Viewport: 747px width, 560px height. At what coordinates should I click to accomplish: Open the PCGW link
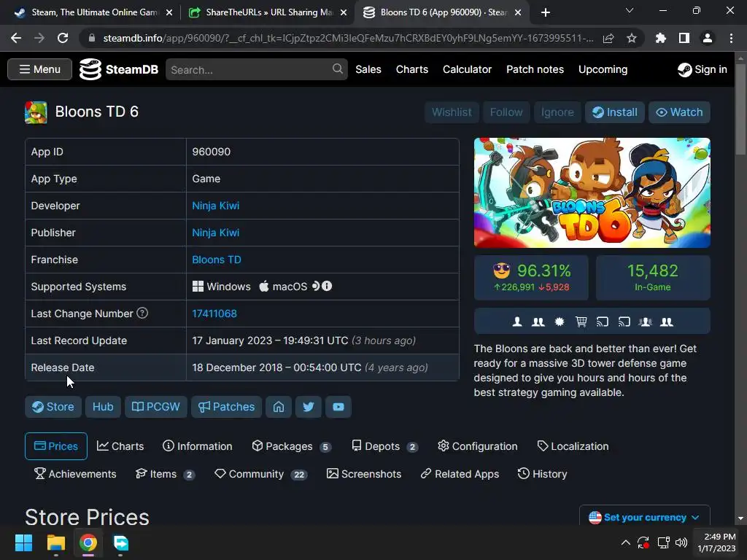click(x=156, y=407)
